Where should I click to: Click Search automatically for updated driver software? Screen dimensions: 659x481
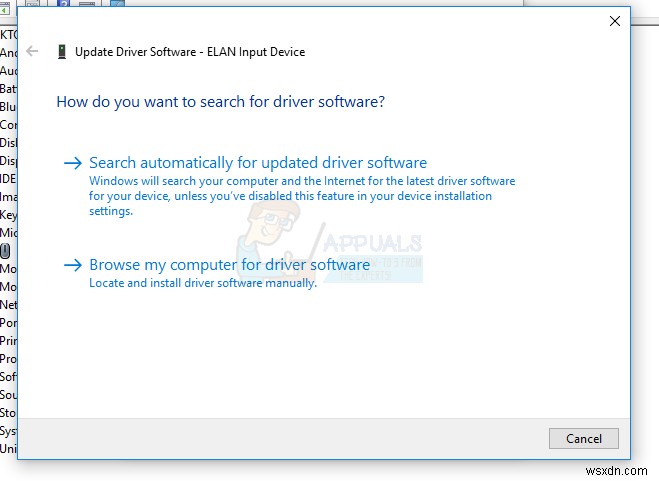click(258, 163)
